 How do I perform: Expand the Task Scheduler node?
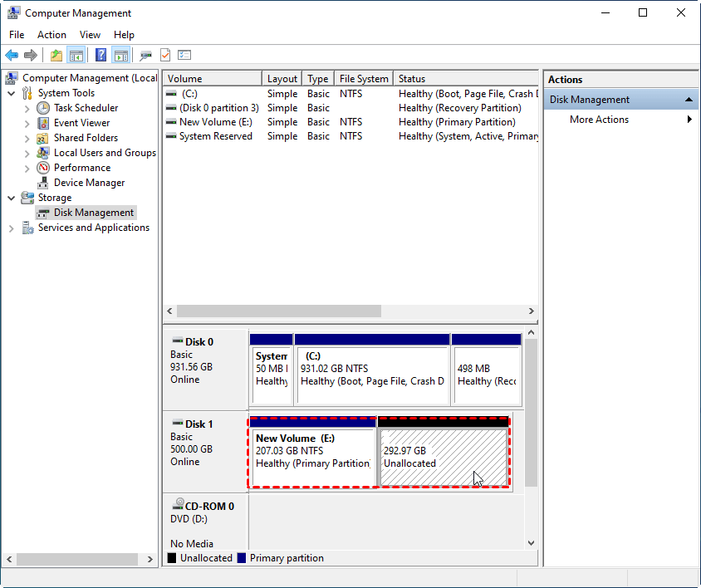[x=27, y=109]
